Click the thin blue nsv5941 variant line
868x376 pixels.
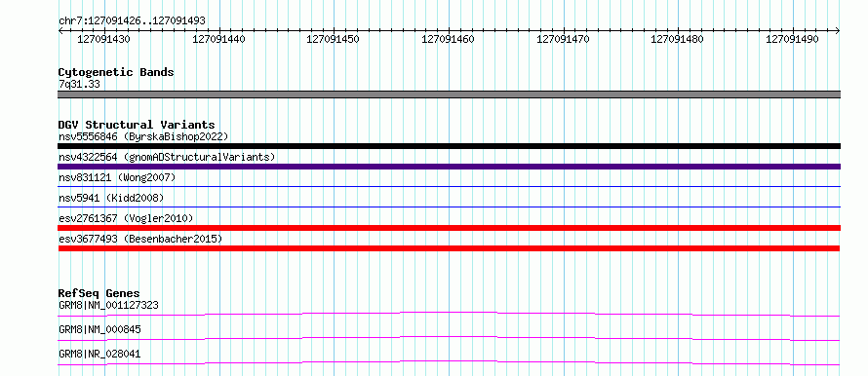click(449, 207)
